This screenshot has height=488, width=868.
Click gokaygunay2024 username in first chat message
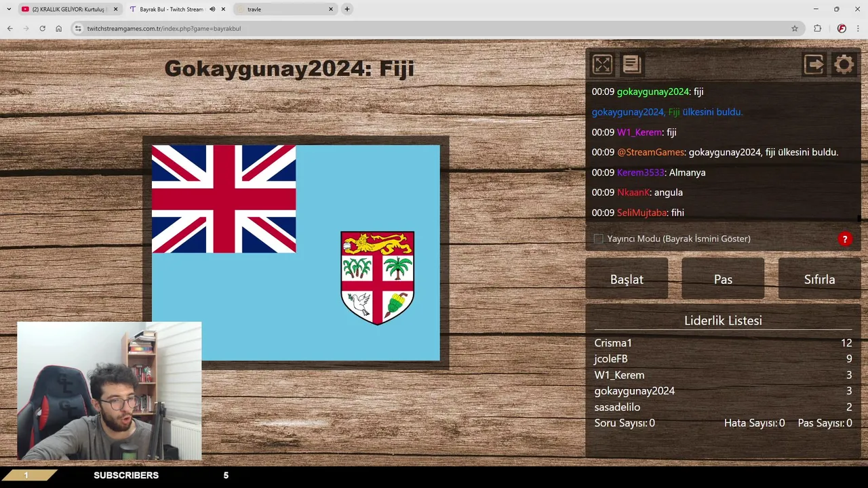coord(652,91)
